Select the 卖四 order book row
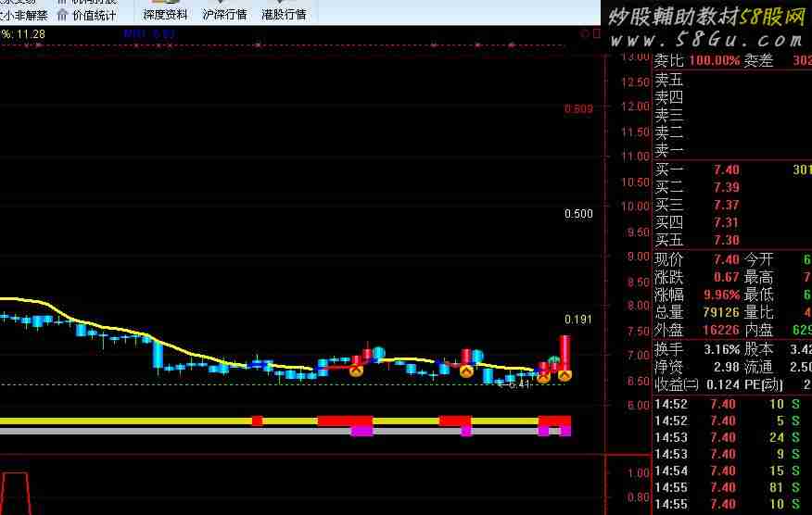This screenshot has width=812, height=515. click(731, 97)
